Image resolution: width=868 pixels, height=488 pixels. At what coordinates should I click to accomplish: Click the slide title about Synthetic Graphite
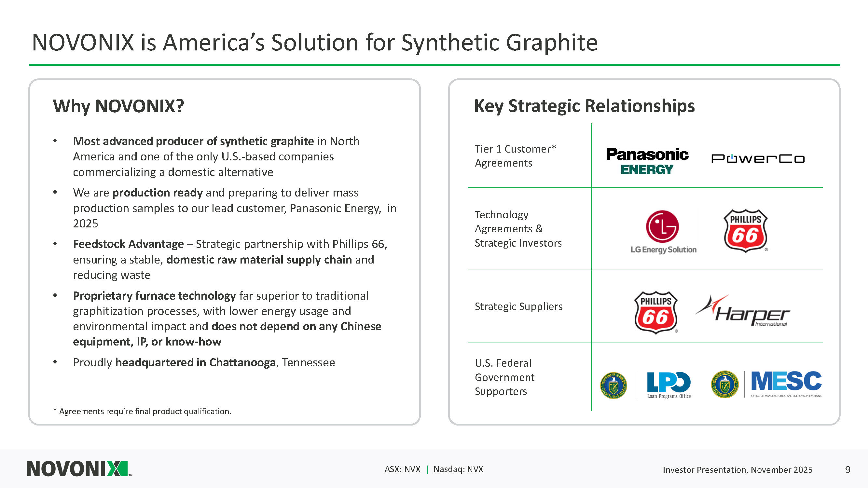tap(315, 42)
